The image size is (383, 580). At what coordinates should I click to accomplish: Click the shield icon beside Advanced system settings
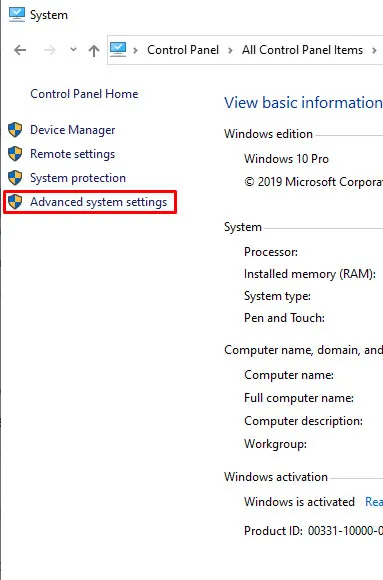point(15,202)
